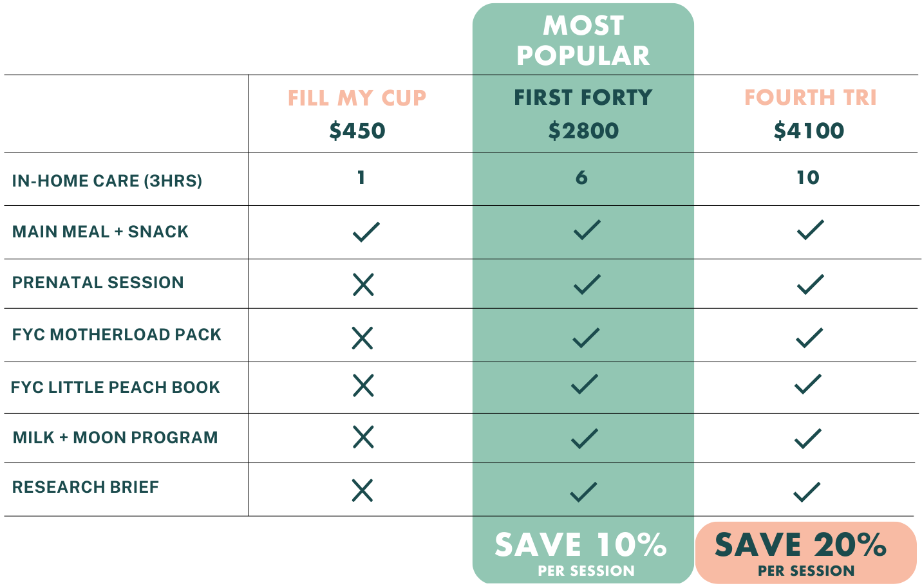The image size is (922, 588).
Task: Click the $4100 price
Action: pos(809,131)
